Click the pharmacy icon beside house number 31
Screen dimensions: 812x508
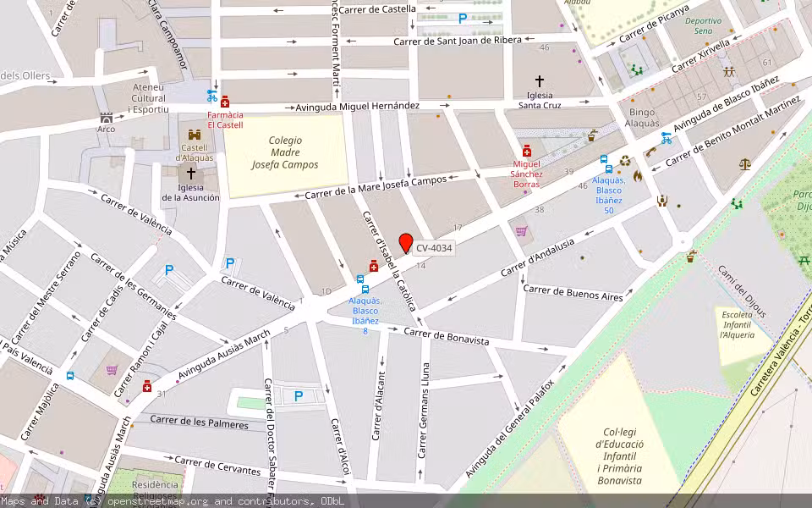click(x=147, y=386)
